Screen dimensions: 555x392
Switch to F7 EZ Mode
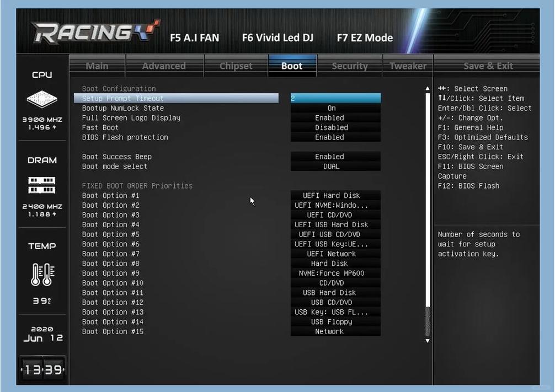(365, 38)
